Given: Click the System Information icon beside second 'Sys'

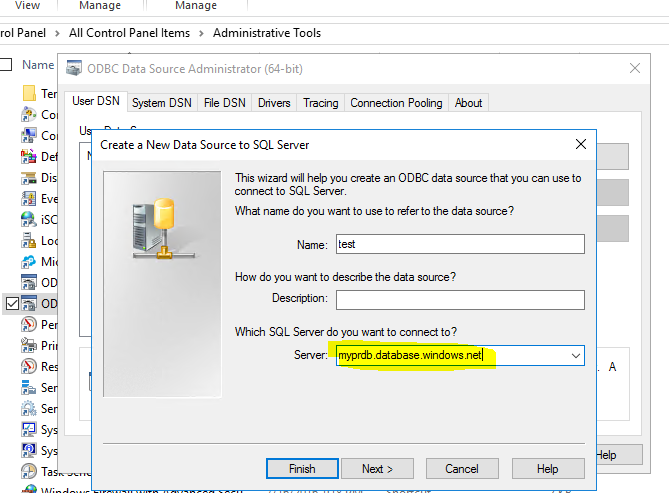Looking at the screenshot, I should 29,450.
